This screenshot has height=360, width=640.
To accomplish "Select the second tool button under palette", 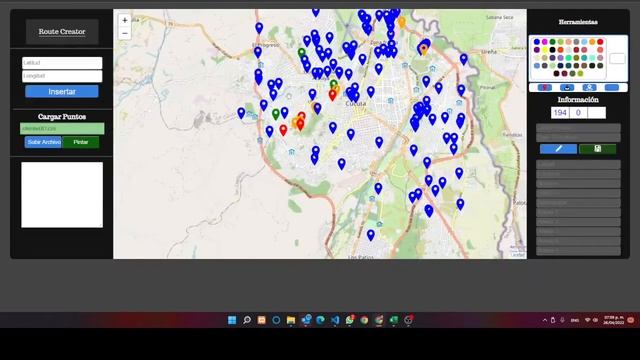I will click(x=567, y=87).
